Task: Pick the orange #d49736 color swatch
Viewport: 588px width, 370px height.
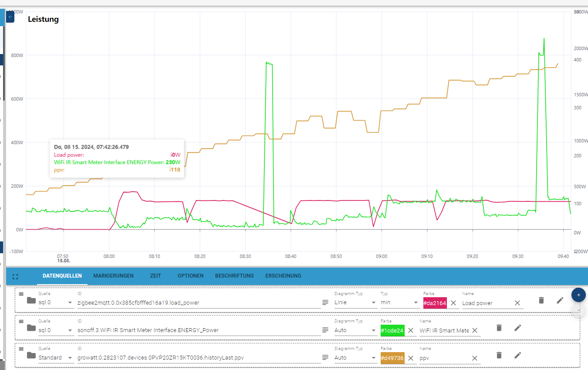Action: [392, 358]
